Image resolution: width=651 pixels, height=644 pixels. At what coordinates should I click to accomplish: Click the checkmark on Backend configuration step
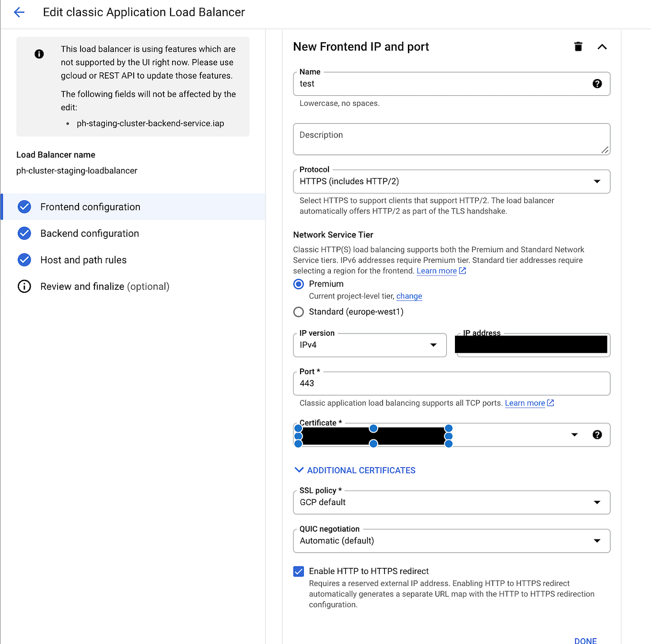[24, 233]
